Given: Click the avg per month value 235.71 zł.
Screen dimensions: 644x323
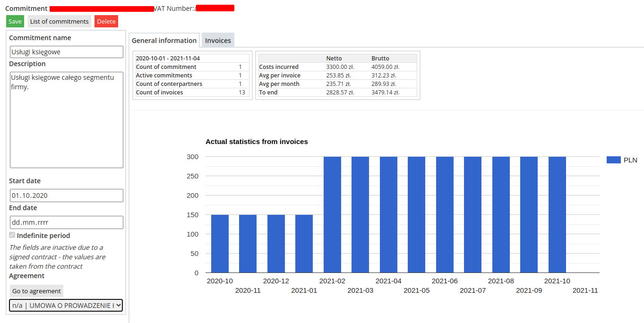Looking at the screenshot, I should coord(339,84).
